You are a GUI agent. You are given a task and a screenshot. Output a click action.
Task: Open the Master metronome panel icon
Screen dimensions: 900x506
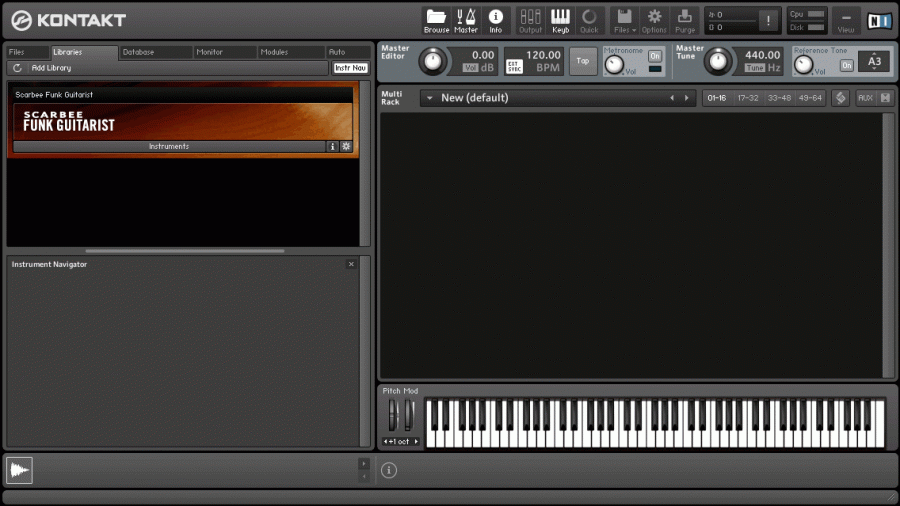point(465,21)
